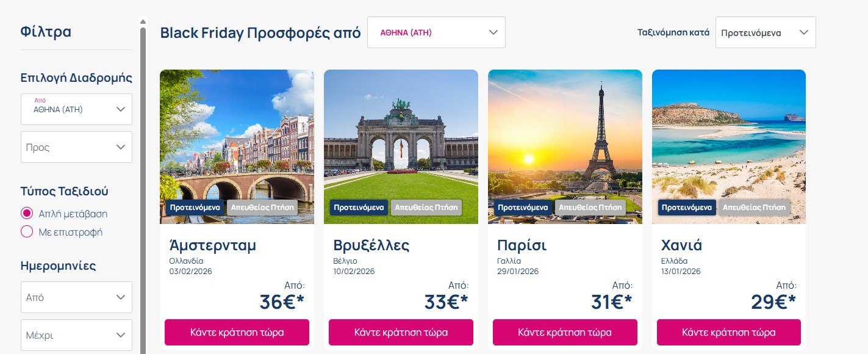Viewport: 868px width, 354px height.
Task: Choose the 'Με επιστροφή' trip type
Action: tap(27, 232)
